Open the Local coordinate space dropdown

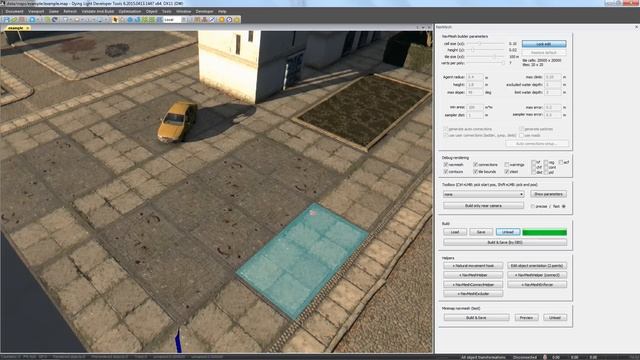click(172, 20)
